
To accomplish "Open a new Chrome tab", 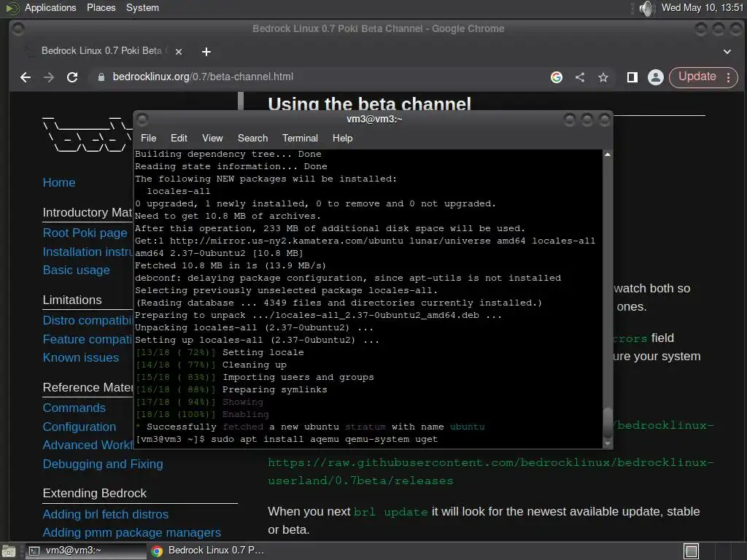I will 206,52.
